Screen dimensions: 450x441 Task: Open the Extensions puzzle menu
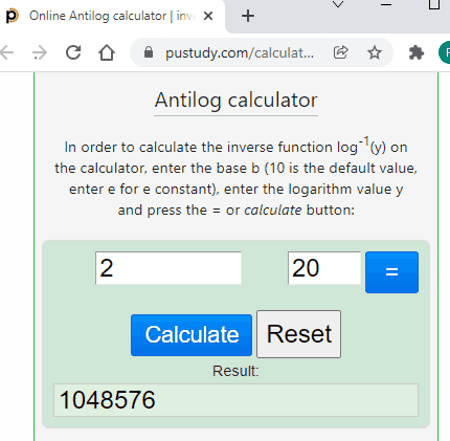point(416,53)
